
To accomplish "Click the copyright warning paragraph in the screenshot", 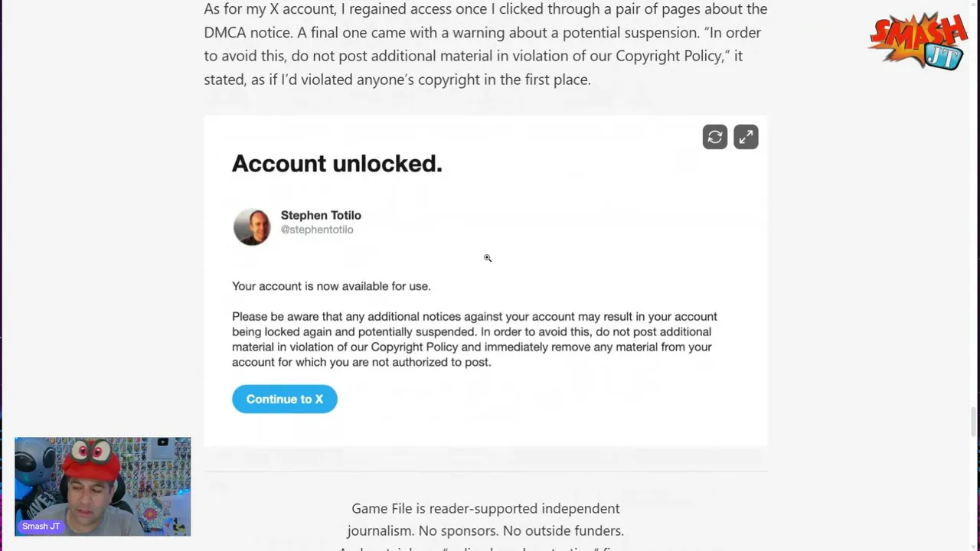I will coord(475,339).
